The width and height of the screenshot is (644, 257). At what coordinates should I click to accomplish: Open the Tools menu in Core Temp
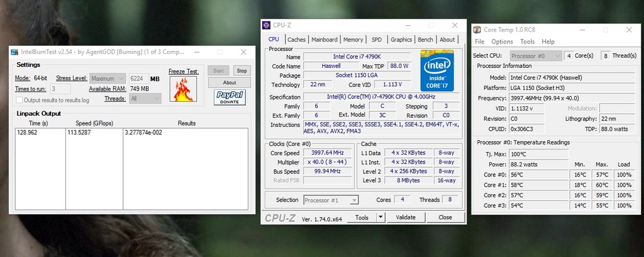pyautogui.click(x=528, y=41)
